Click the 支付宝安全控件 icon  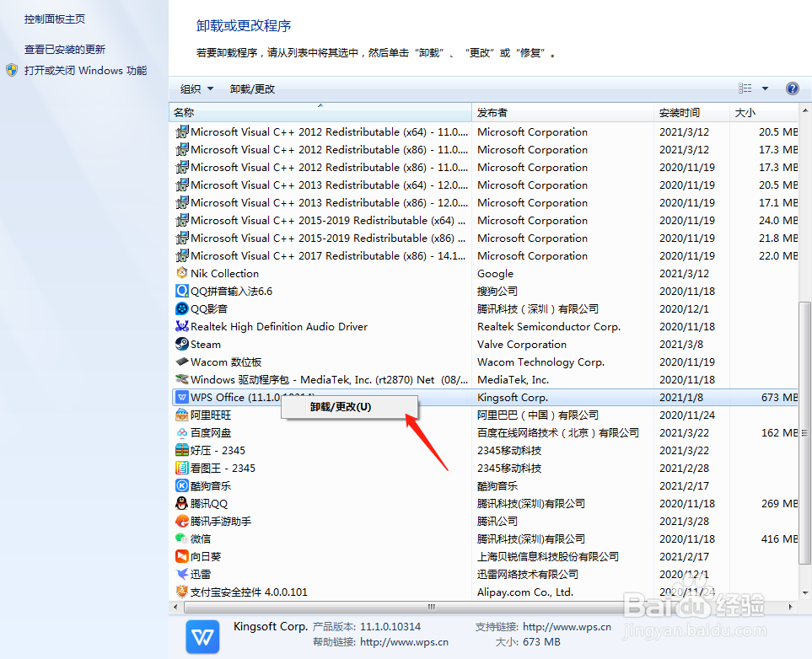(x=182, y=592)
